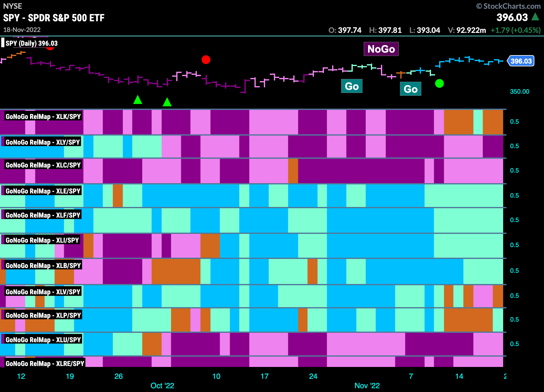
Task: Click the purple NoGo label on price chart
Action: pos(381,49)
